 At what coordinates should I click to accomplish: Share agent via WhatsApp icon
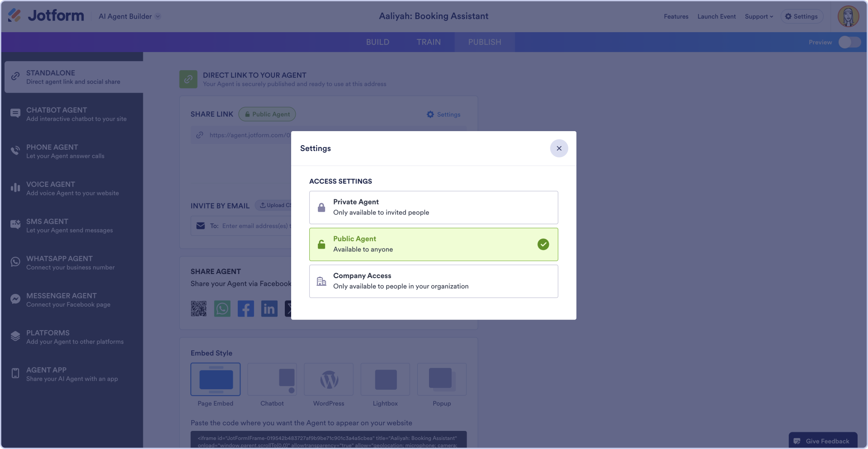tap(222, 309)
